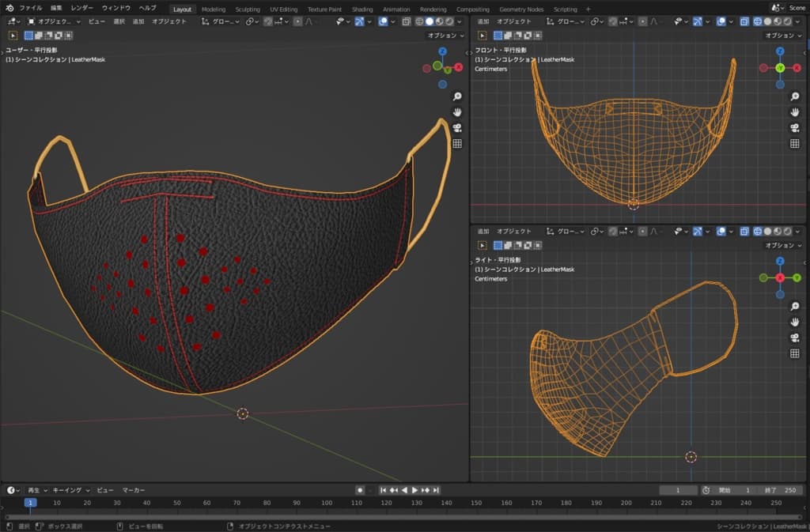Click the Blender logo icon in the menu bar
The image size is (810, 532).
(9, 8)
